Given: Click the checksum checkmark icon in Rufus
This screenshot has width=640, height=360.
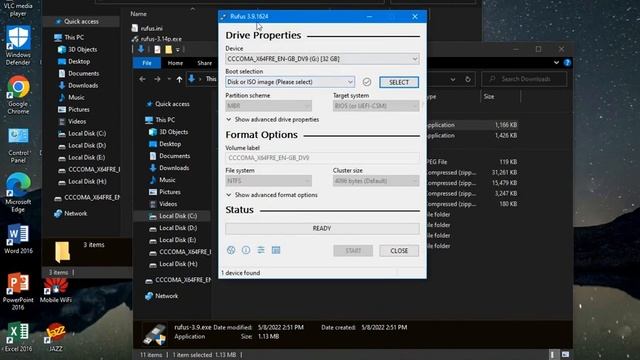Looking at the screenshot, I should pyautogui.click(x=367, y=82).
